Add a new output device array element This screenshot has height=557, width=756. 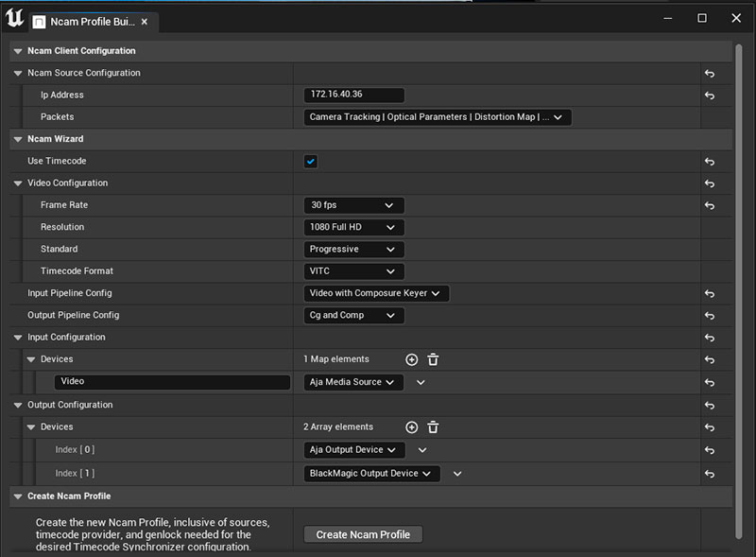tap(411, 427)
